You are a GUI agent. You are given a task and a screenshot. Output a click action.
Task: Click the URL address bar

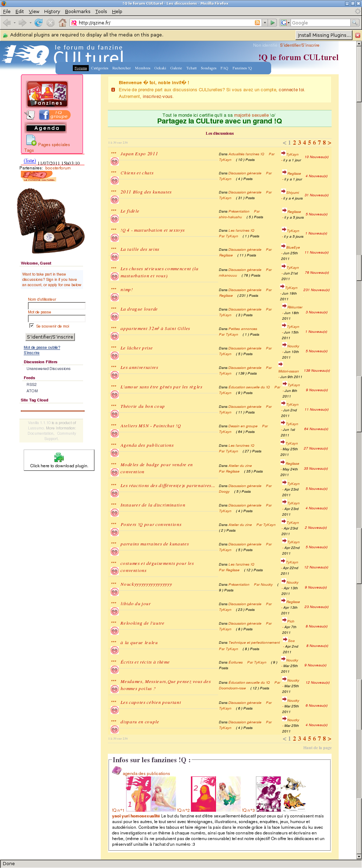[165, 23]
